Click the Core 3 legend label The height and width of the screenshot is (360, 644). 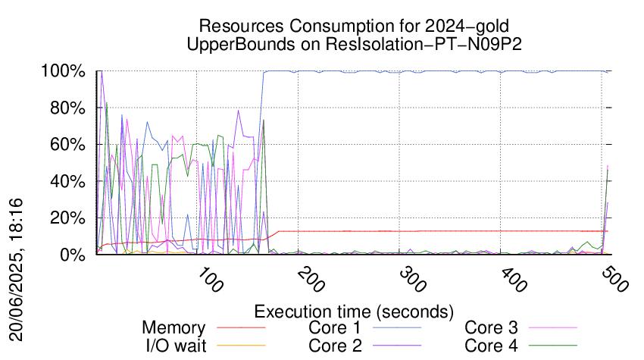(491, 327)
